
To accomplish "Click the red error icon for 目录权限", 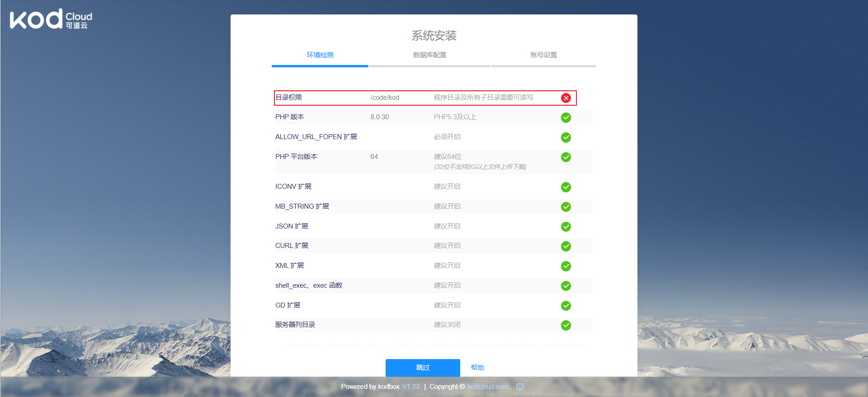I will click(566, 98).
